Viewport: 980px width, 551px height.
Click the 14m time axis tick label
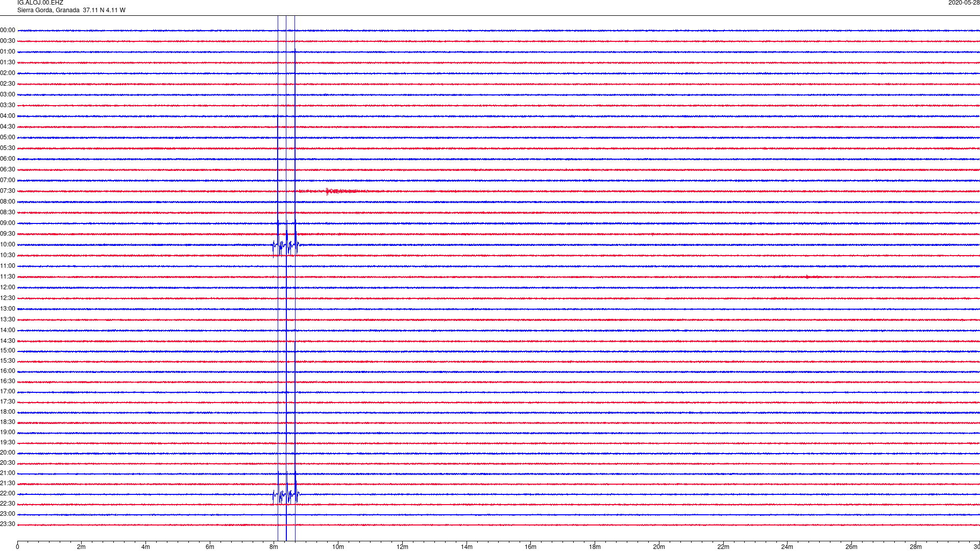tap(467, 547)
